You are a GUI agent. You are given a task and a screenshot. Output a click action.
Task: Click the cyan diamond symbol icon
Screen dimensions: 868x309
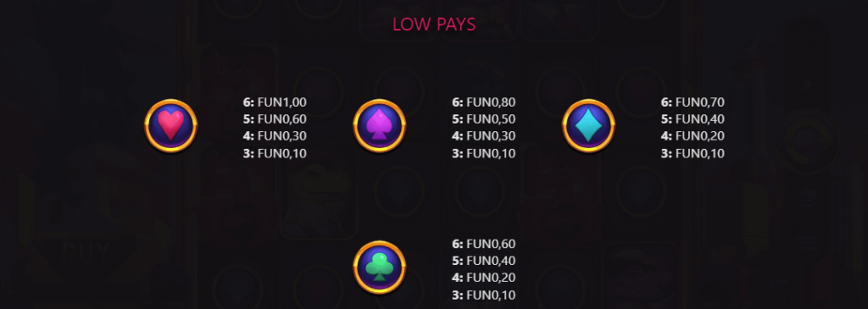click(x=588, y=125)
